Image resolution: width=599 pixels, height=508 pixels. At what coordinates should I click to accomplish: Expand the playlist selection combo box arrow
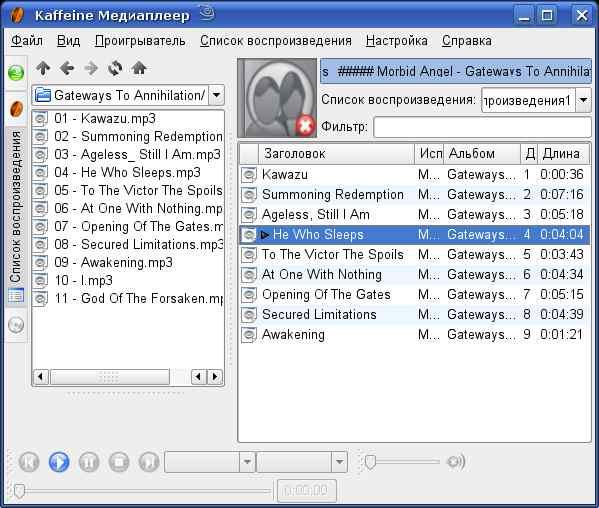pyautogui.click(x=583, y=100)
